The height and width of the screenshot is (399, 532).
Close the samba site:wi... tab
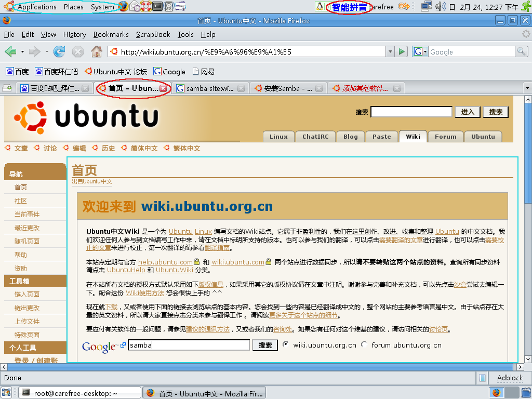(x=241, y=88)
